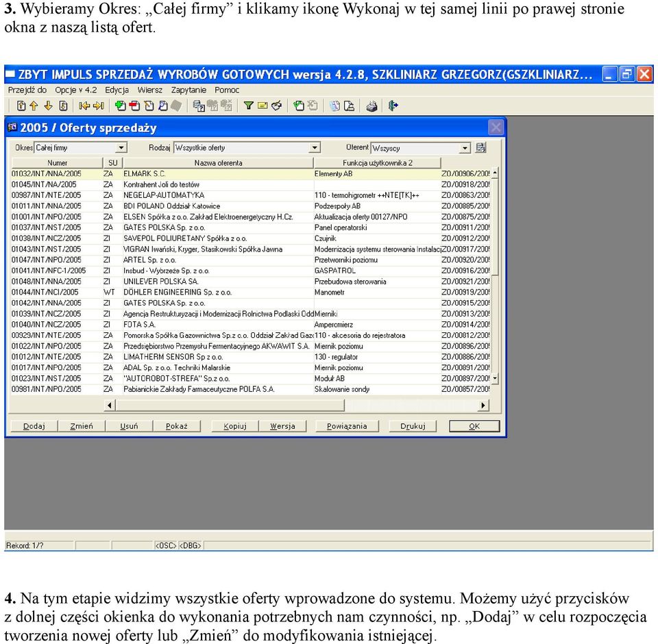658x644 pixels.
Task: Click the orange down arrow toolbar icon
Action: [48, 106]
